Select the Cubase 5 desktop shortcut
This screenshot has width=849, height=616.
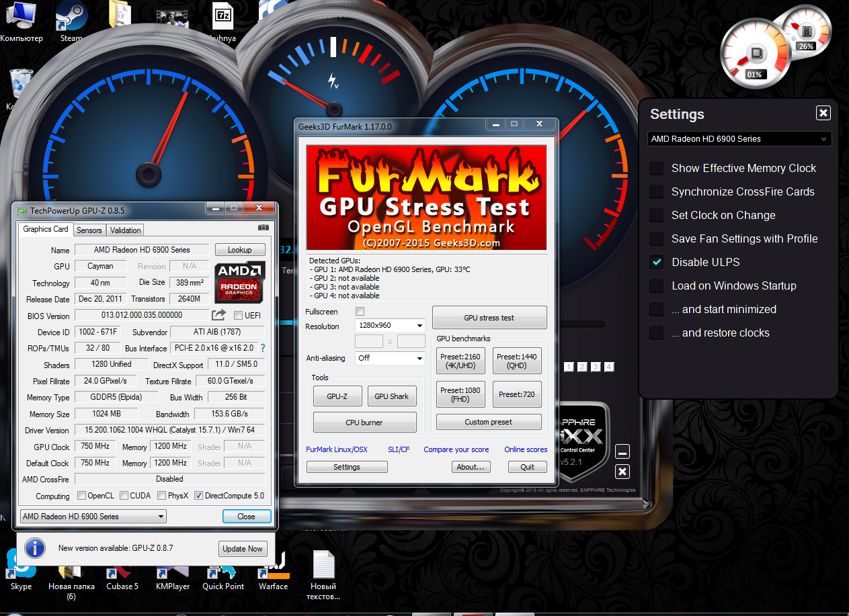coord(122,578)
